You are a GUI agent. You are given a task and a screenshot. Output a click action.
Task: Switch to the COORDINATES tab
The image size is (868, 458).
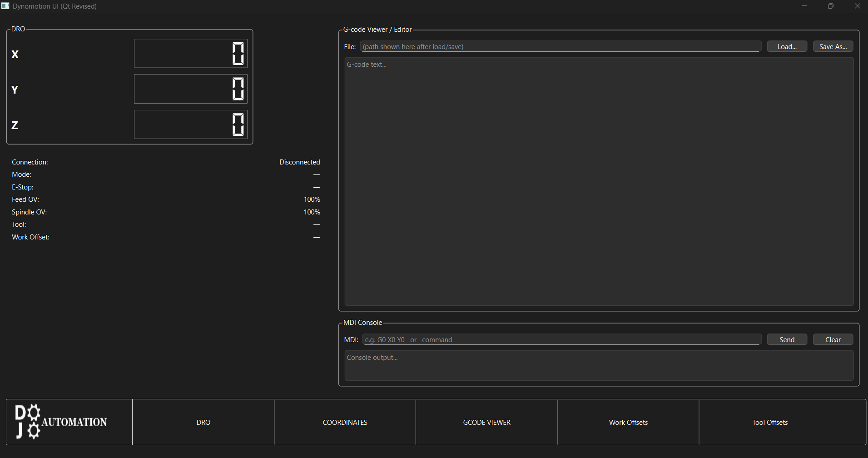pos(345,422)
